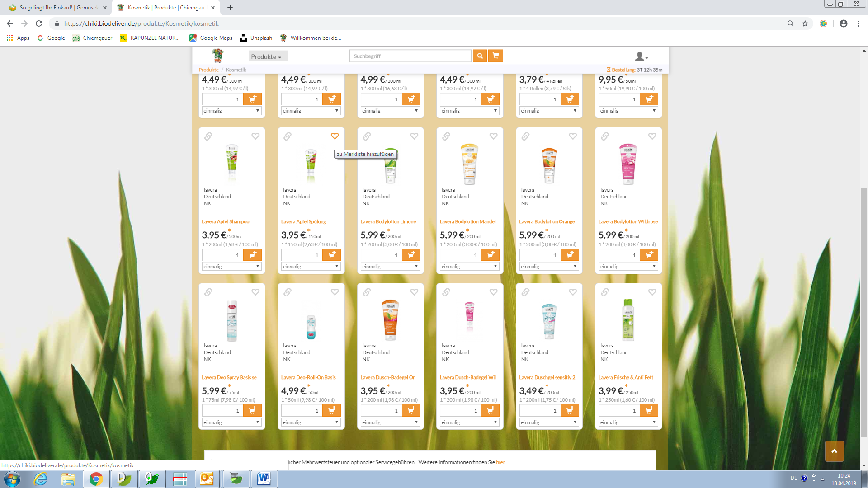Add Lavera Duschgel sensitiv to cart
The height and width of the screenshot is (488, 868).
570,410
